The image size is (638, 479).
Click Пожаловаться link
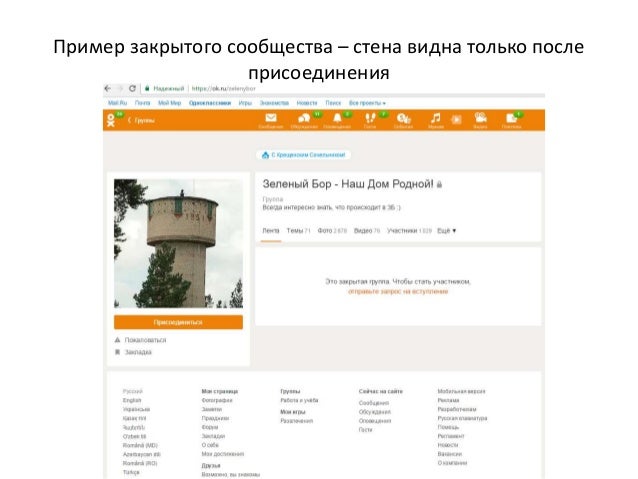pos(145,340)
